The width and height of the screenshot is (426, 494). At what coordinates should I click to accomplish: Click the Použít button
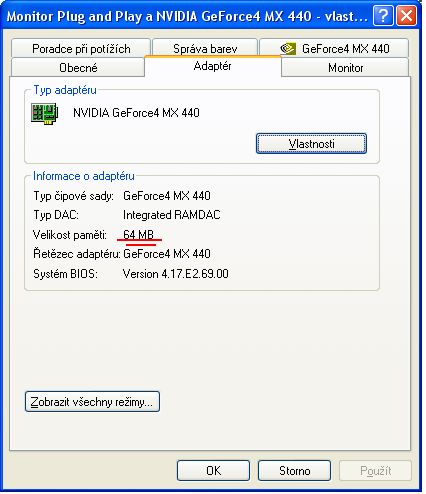[375, 471]
